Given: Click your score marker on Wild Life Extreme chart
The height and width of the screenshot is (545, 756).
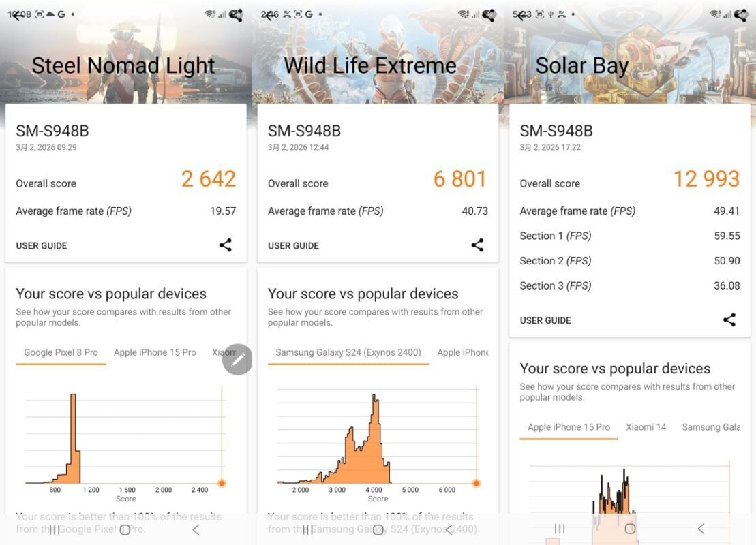Looking at the screenshot, I should pyautogui.click(x=476, y=483).
